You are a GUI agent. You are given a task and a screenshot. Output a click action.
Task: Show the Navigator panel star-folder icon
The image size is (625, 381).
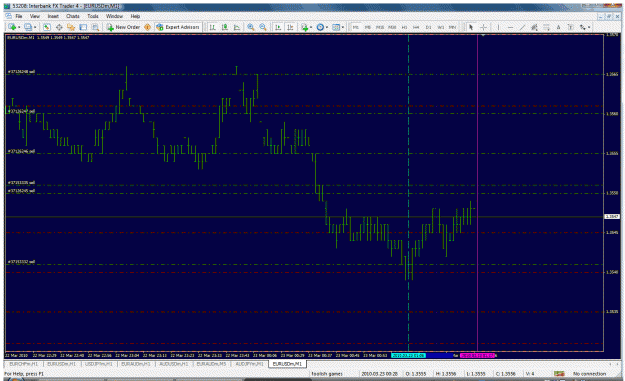(x=71, y=27)
